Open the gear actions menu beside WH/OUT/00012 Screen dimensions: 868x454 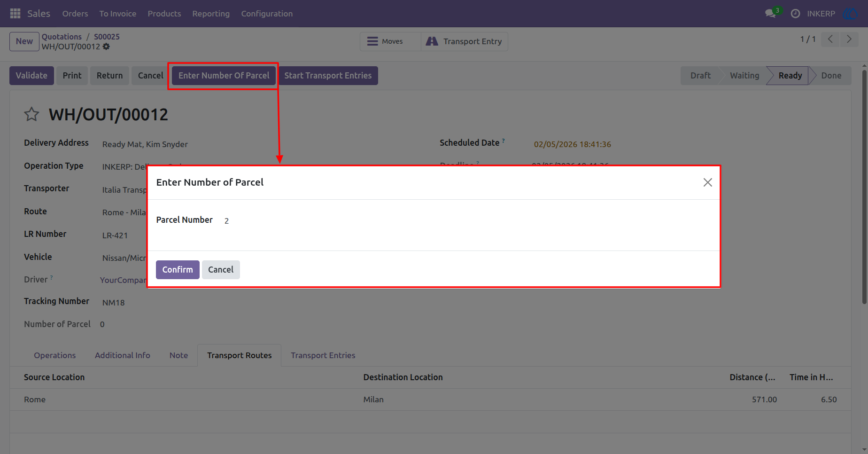(106, 47)
